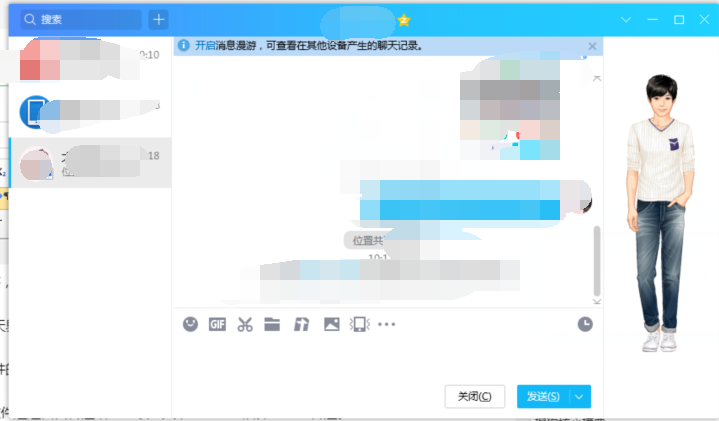This screenshot has height=421, width=719.
Task: Click the chat scrollbar thumb
Action: click(597, 260)
